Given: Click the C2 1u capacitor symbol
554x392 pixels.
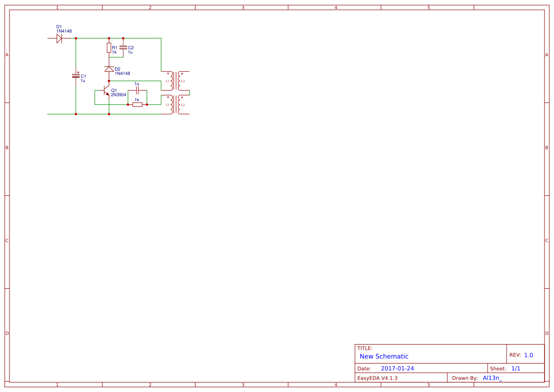Looking at the screenshot, I should point(124,47).
